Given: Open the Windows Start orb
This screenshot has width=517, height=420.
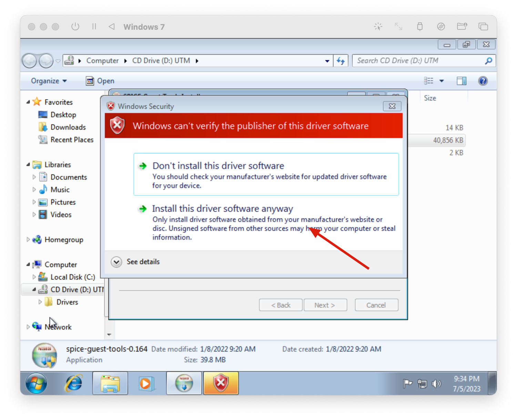Looking at the screenshot, I should pyautogui.click(x=37, y=383).
